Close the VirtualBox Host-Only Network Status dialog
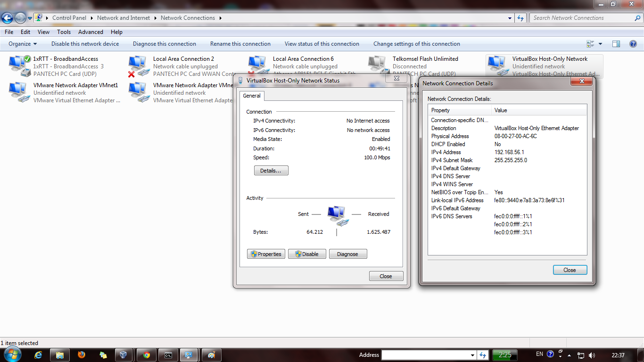644x362 pixels. pyautogui.click(x=386, y=276)
